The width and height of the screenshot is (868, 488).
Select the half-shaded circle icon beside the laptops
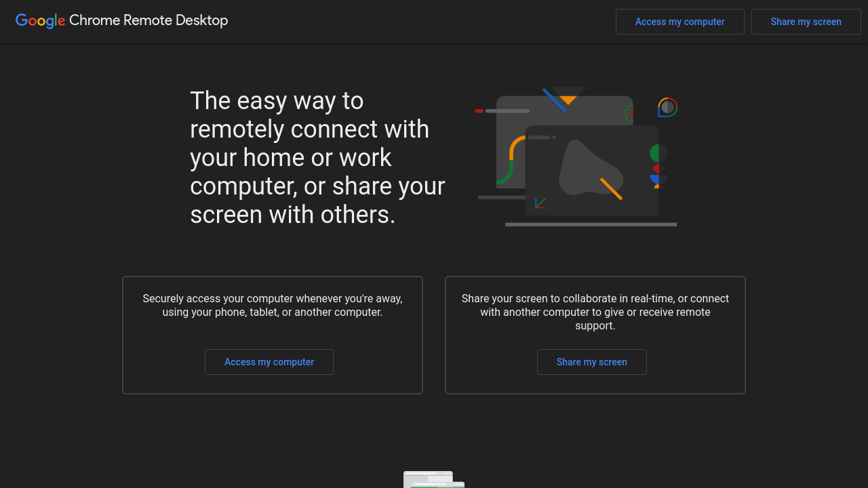[668, 107]
